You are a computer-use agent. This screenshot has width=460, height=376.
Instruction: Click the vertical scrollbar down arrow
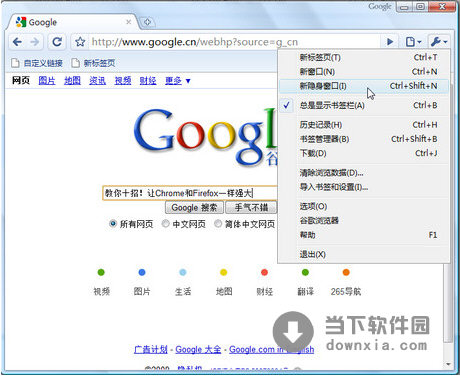[448, 364]
